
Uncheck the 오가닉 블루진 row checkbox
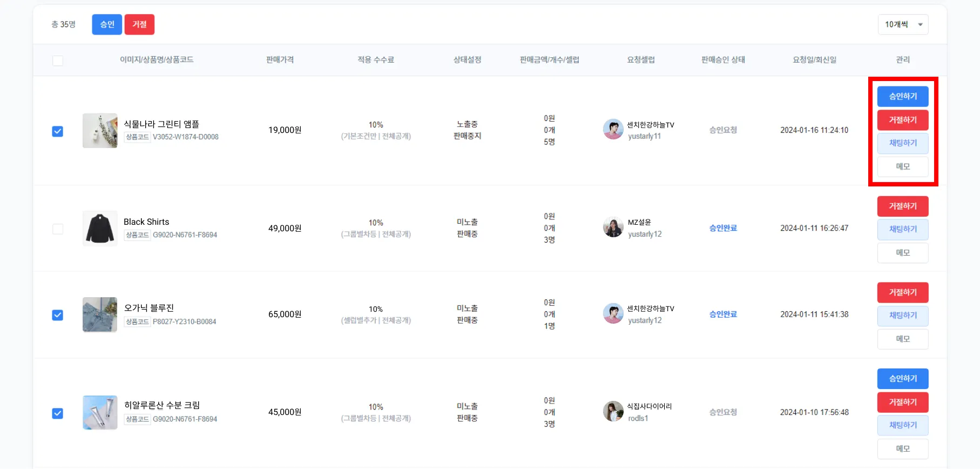tap(58, 315)
